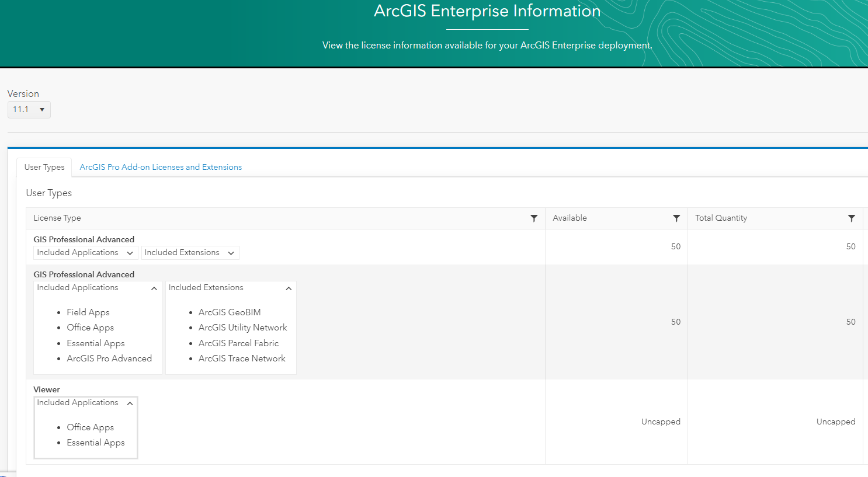The width and height of the screenshot is (868, 477).
Task: Click the ArcGIS GeoBIM extension entry
Action: tap(230, 312)
